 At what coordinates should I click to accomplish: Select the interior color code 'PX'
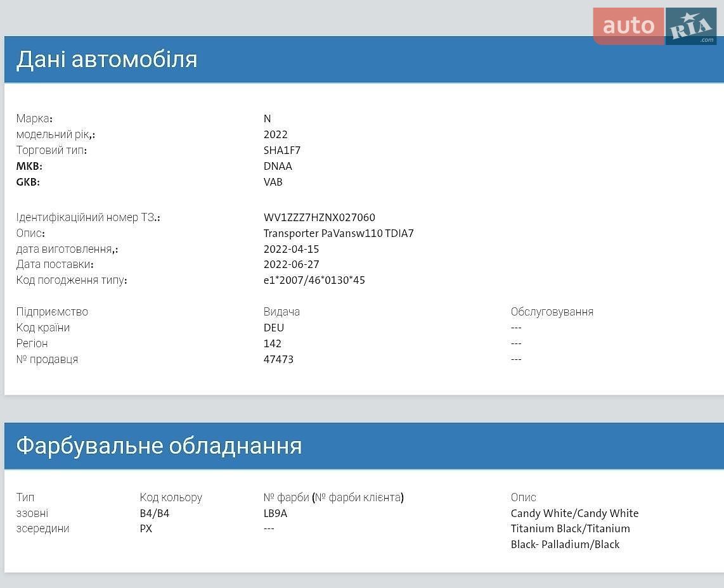point(146,528)
